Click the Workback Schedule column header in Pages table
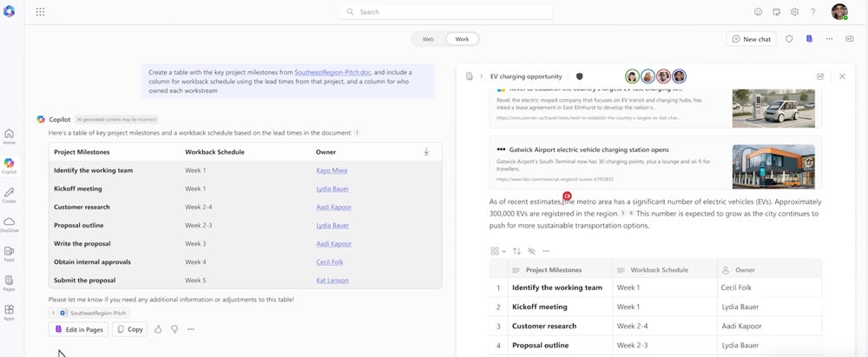The height and width of the screenshot is (357, 868). [665, 270]
